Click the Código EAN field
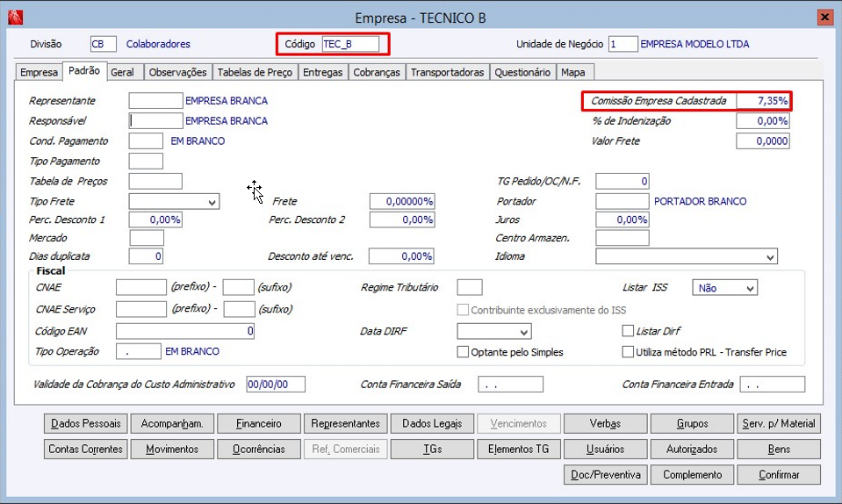The height and width of the screenshot is (504, 842). coord(185,331)
